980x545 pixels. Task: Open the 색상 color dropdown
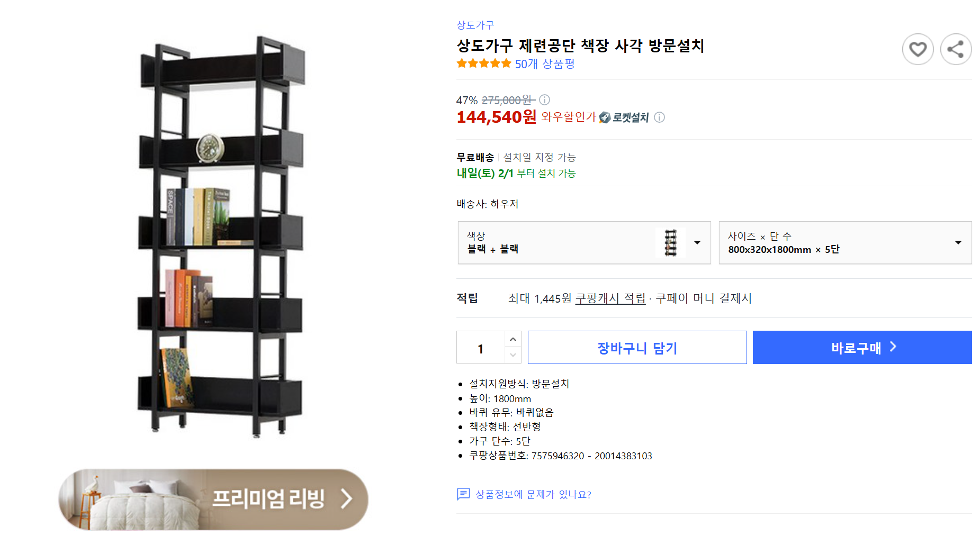point(697,242)
